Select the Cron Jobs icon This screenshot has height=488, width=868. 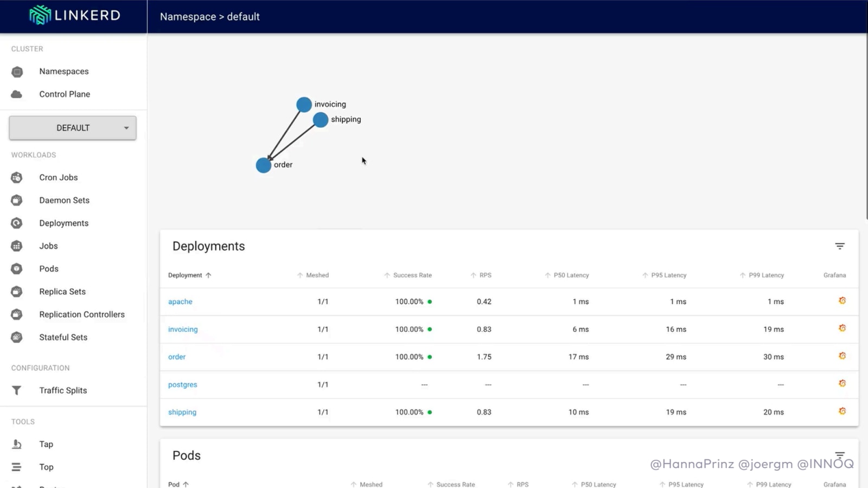pos(17,177)
